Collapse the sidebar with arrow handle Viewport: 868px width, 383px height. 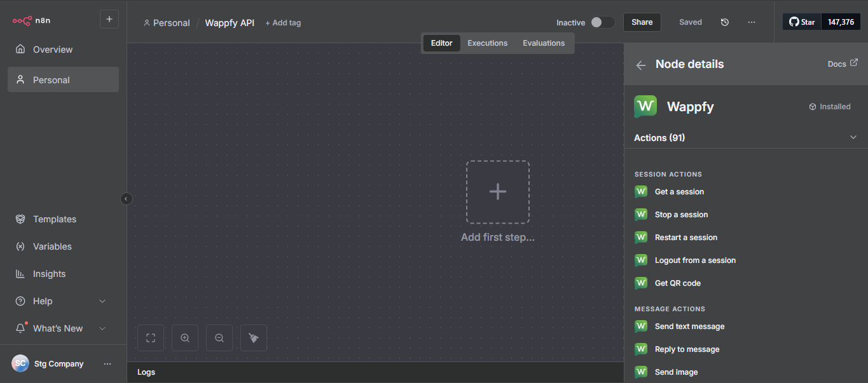126,199
